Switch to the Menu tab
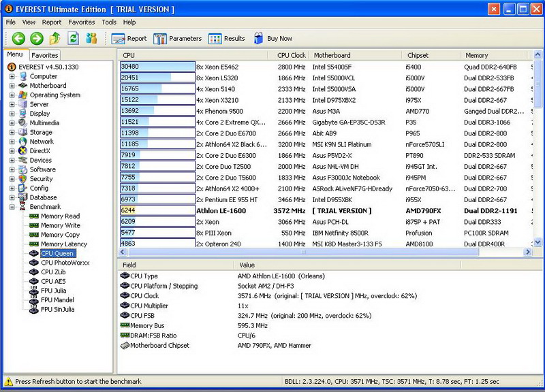 (x=15, y=54)
